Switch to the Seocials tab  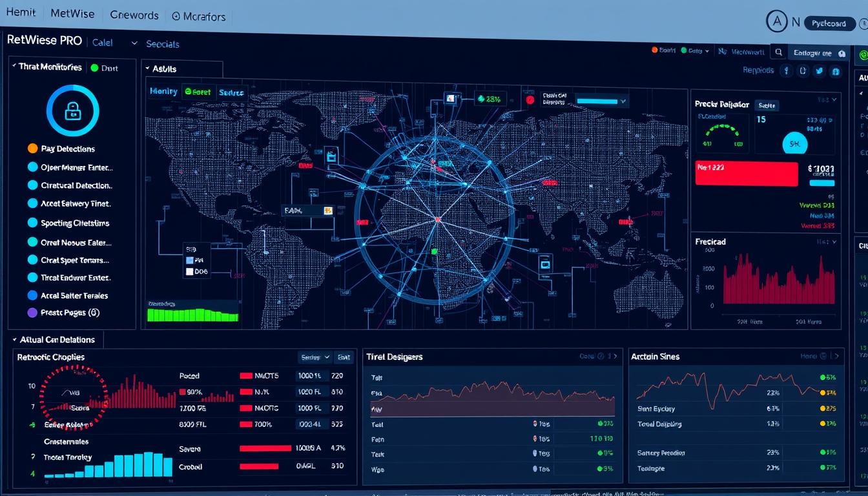163,44
